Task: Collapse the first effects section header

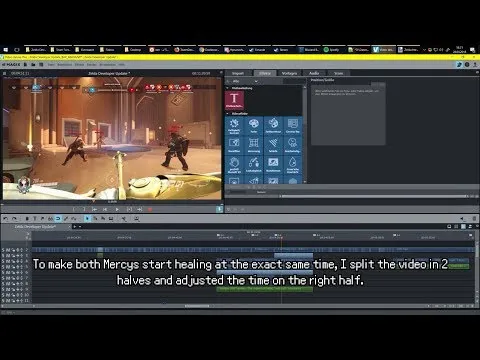Action: [228, 88]
